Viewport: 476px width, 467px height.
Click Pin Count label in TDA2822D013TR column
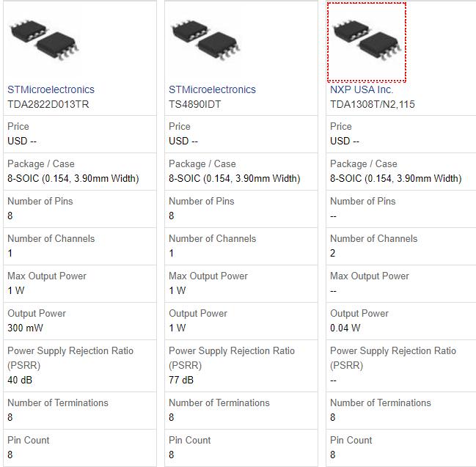pos(29,440)
